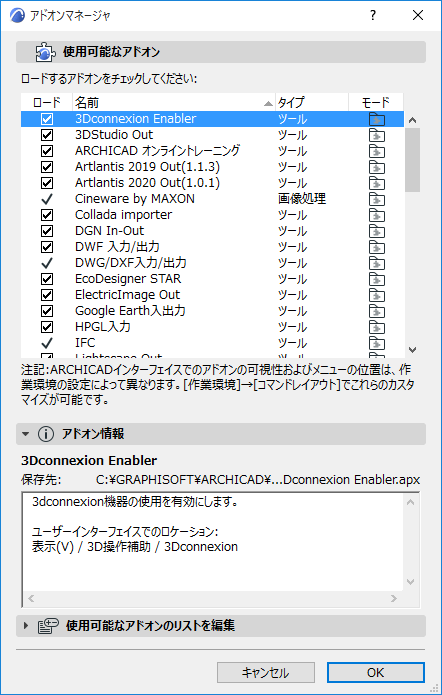
Task: Click the mode folder icon for ElectricImage Out
Action: (x=377, y=295)
